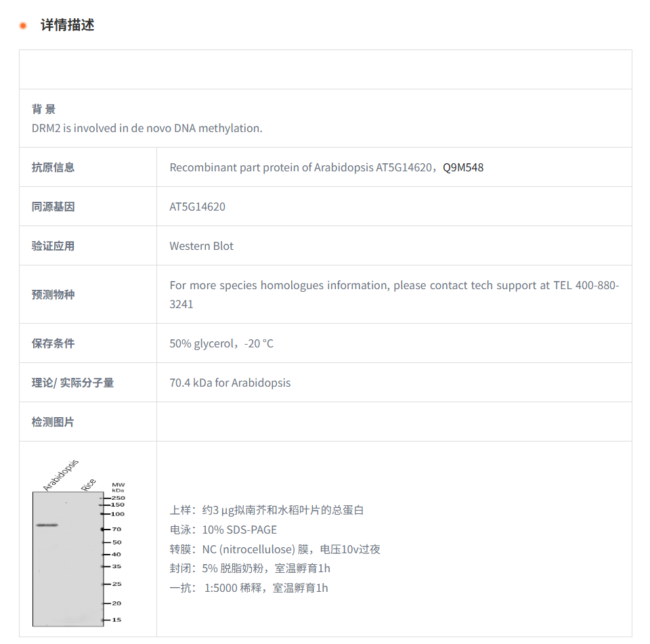Select the 验证应用 row label

(53, 245)
